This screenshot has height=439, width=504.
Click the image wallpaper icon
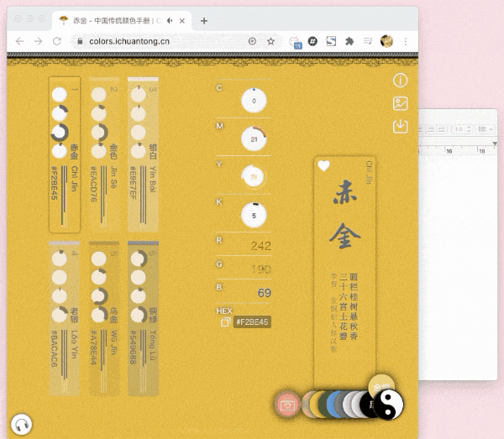pos(400,103)
